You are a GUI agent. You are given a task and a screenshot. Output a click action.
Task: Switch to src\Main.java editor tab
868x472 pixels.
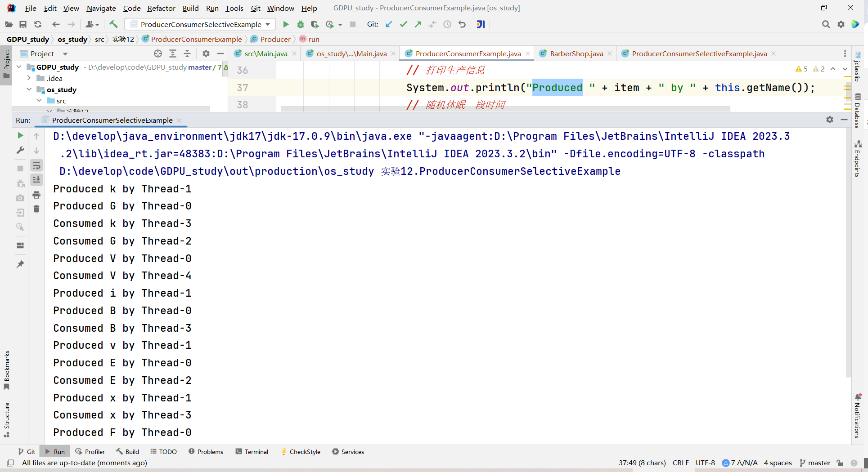click(265, 53)
